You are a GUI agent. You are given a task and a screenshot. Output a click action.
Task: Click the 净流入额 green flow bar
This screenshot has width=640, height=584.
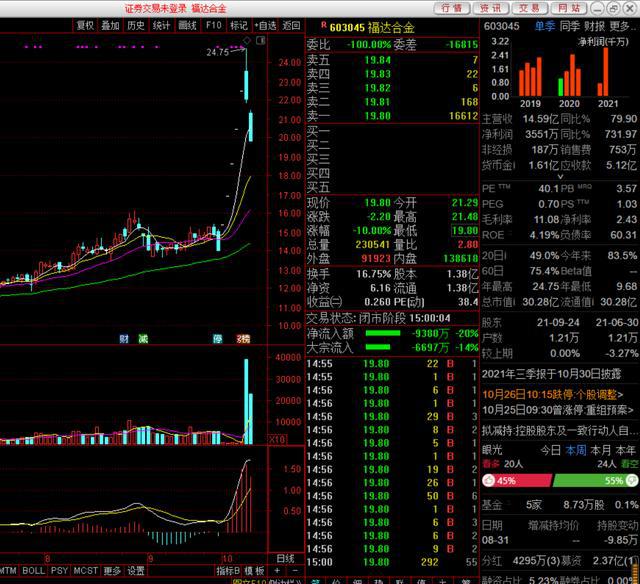click(383, 333)
